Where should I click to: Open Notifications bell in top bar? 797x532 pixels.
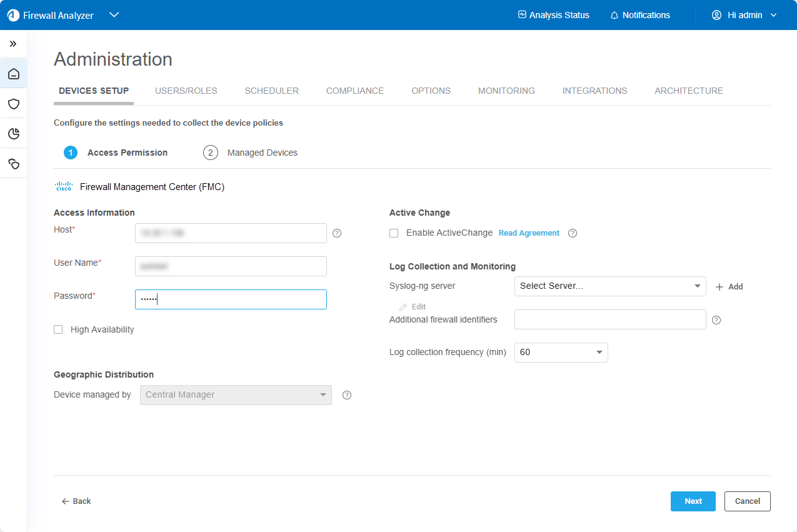[639, 15]
